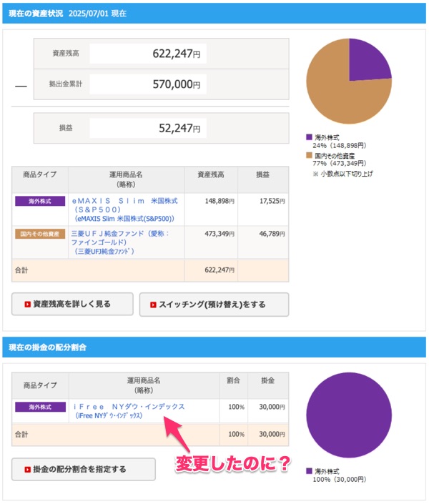Open 資産残高を詳しく見る button

coord(72,304)
